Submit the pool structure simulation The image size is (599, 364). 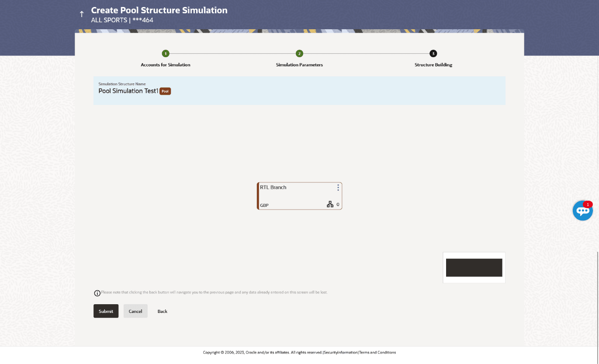(106, 311)
